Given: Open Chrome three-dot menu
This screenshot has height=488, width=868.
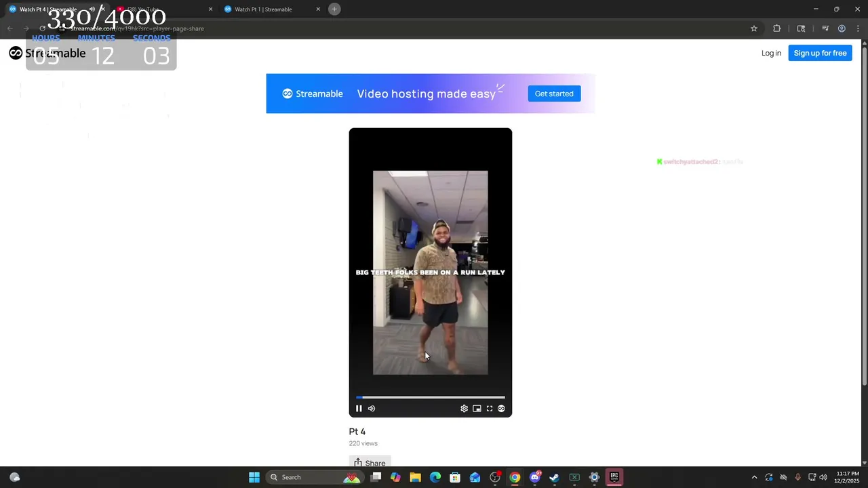Looking at the screenshot, I should 857,28.
